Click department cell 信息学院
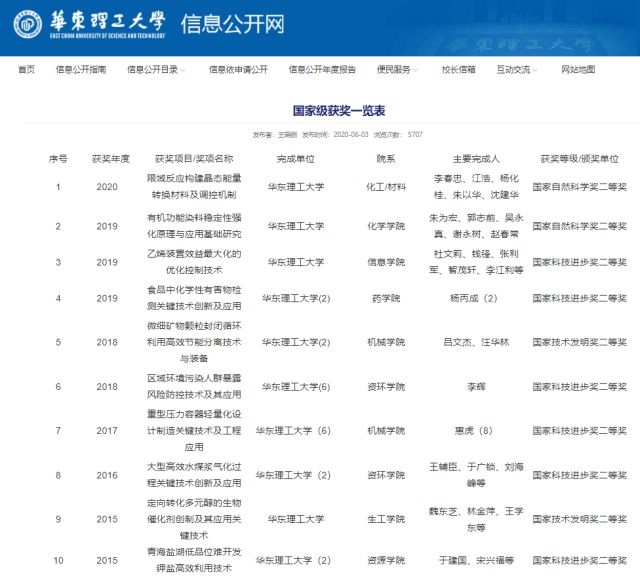640x580 pixels. (x=386, y=262)
